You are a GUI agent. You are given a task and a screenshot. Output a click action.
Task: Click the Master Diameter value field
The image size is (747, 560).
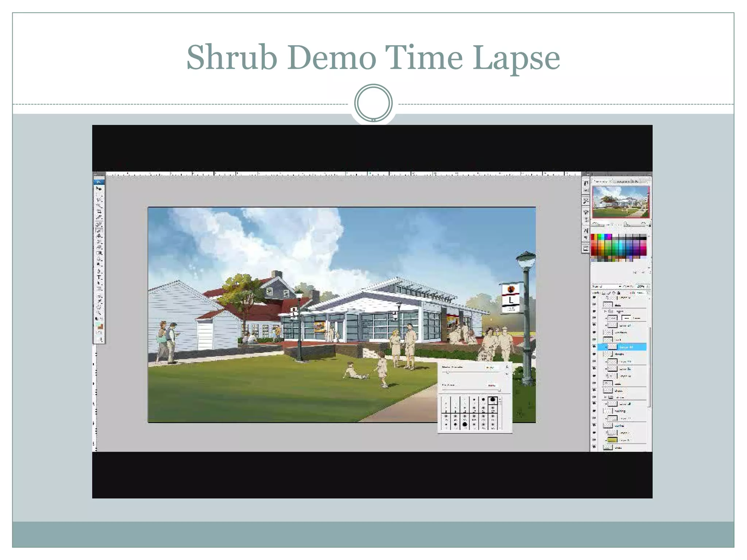[492, 367]
